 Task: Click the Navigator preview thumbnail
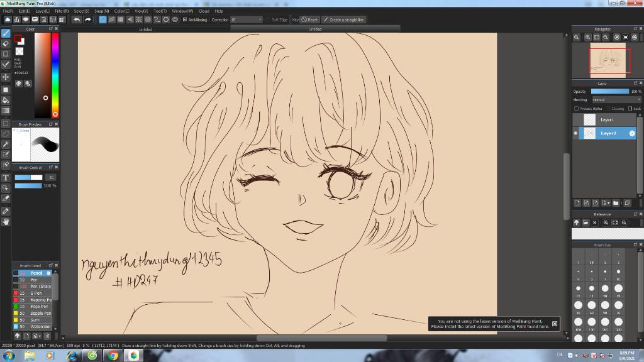tap(608, 60)
